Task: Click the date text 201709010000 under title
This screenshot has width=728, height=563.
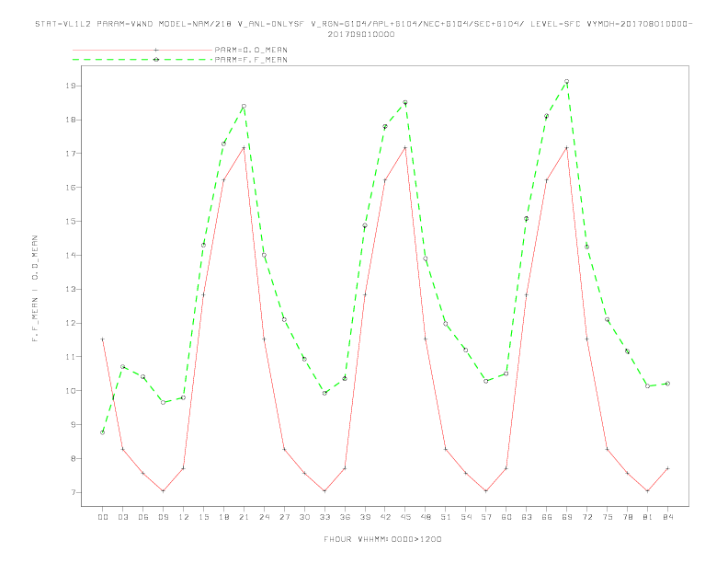Action: point(361,34)
